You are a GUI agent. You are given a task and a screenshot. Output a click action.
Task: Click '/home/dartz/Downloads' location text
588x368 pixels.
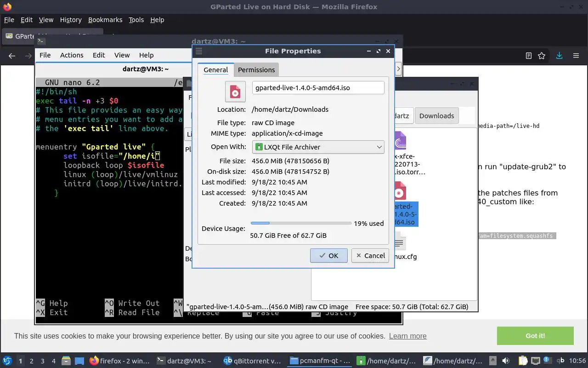pos(290,109)
